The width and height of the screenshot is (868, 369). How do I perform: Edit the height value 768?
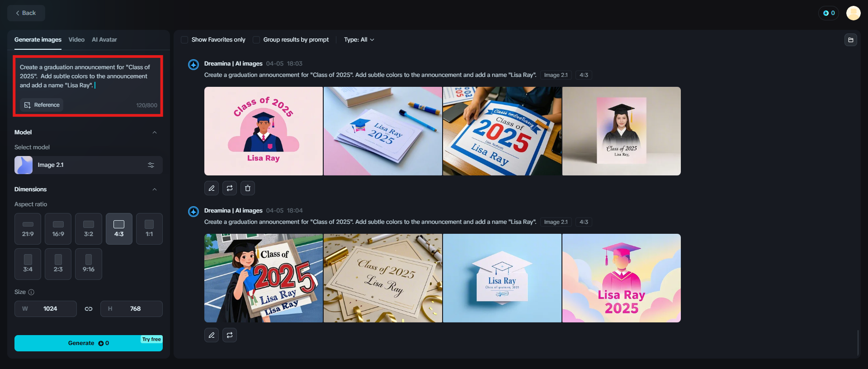tap(132, 309)
